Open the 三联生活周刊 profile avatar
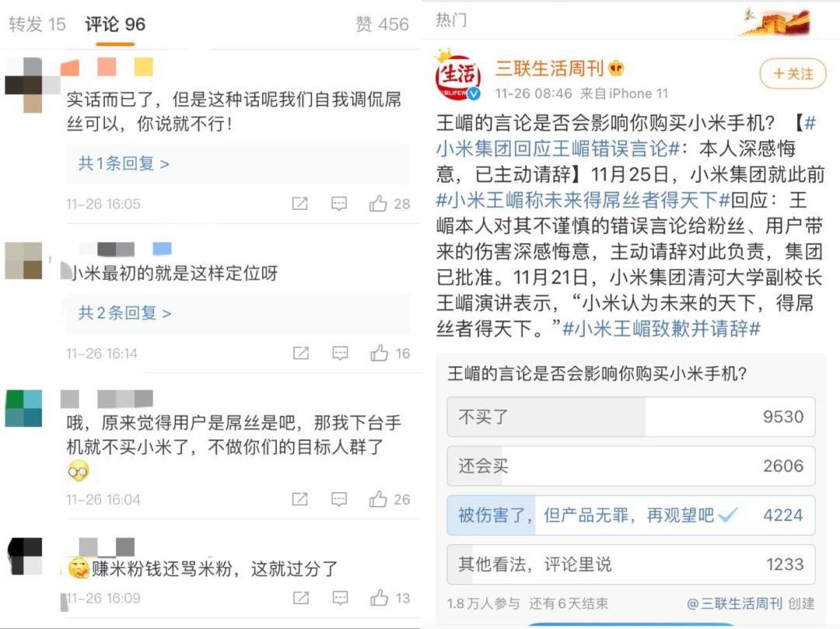The height and width of the screenshot is (629, 840). coord(458,76)
